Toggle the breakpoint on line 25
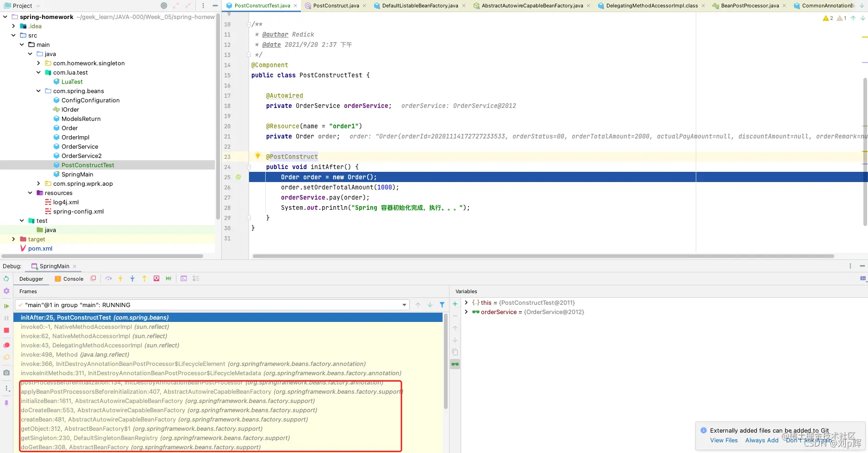 238,177
